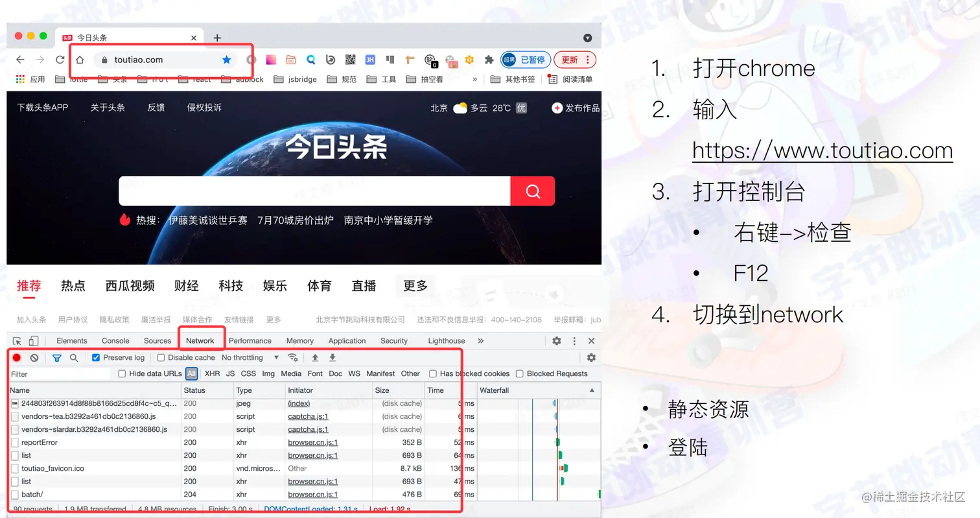Open the No throttling dropdown
Image resolution: width=980 pixels, height=518 pixels.
pyautogui.click(x=250, y=357)
